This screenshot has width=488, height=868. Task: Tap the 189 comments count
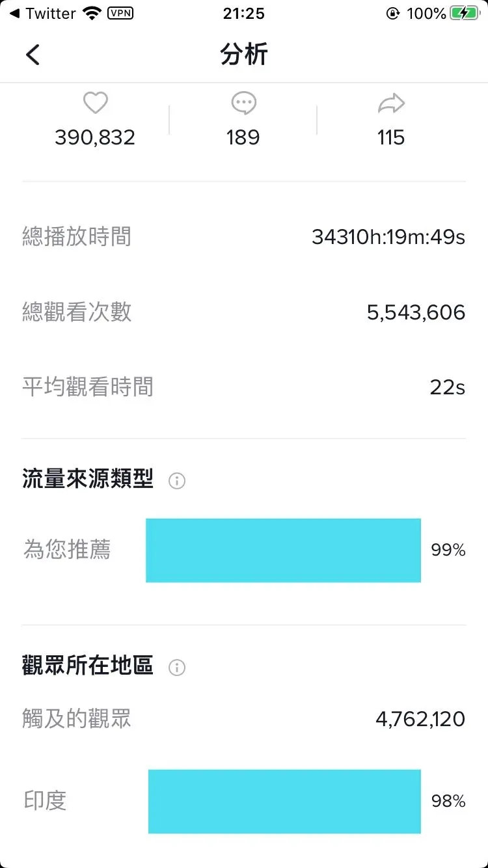(x=243, y=137)
